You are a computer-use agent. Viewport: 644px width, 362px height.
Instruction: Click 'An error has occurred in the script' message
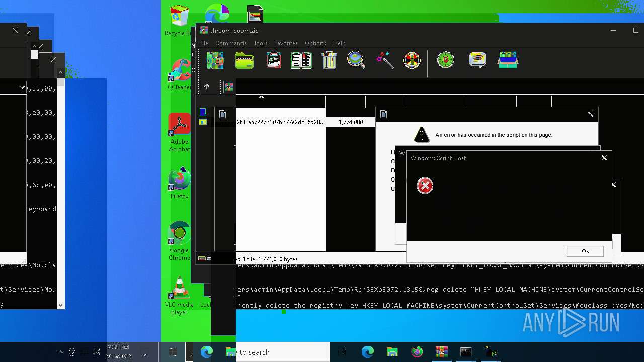click(494, 135)
